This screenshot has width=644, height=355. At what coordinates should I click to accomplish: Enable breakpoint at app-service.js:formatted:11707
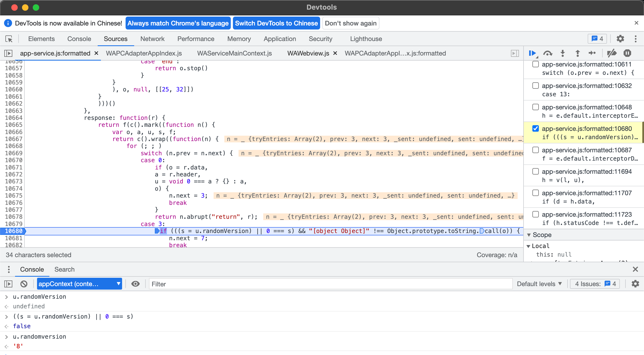(536, 193)
